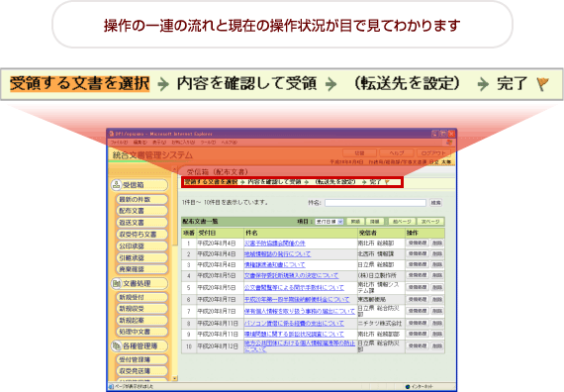Open the ヘルプ menu in menu bar
564x392 pixels.
pyautogui.click(x=230, y=143)
